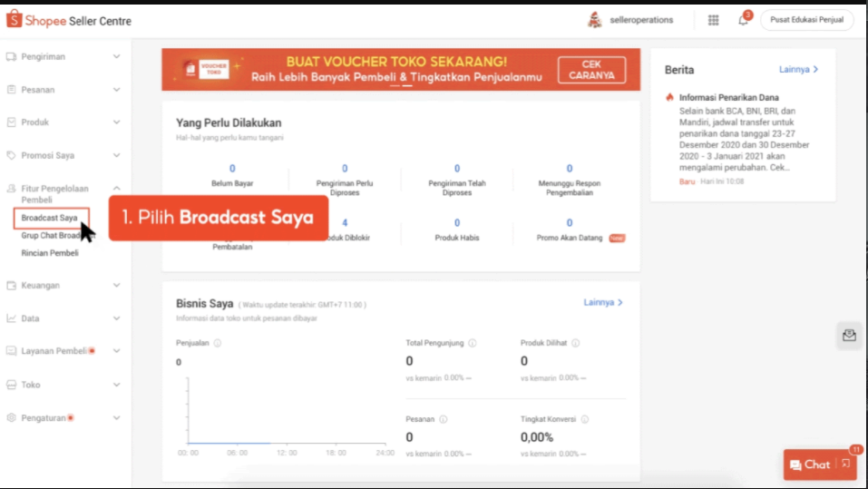
Task: Open Pengiriman Perlu Diproses count
Action: click(345, 169)
